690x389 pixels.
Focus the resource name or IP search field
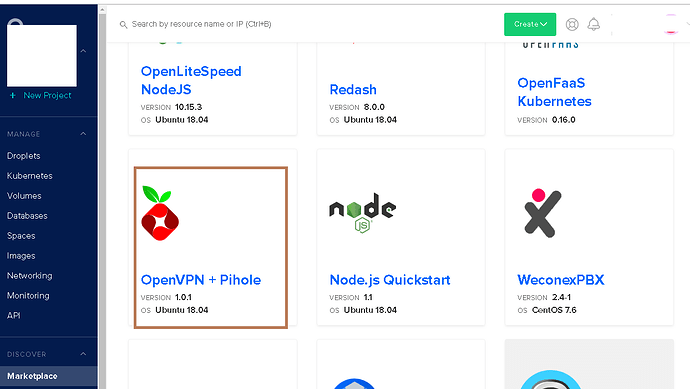click(202, 24)
